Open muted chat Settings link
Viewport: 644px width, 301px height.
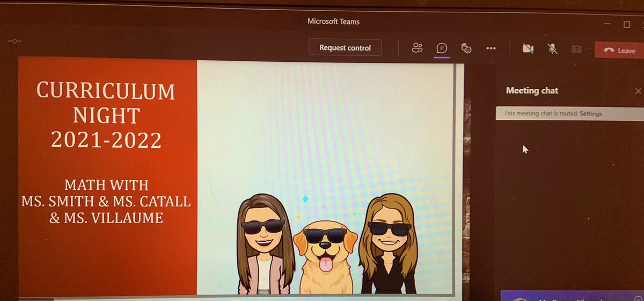click(x=591, y=113)
